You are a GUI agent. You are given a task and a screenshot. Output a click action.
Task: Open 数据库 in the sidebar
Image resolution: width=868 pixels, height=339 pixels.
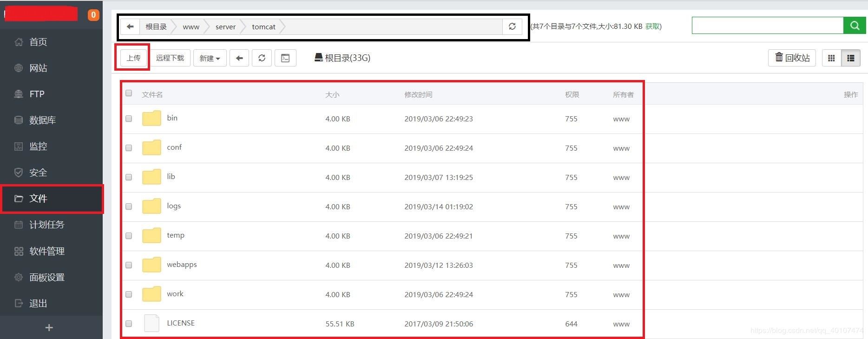42,120
